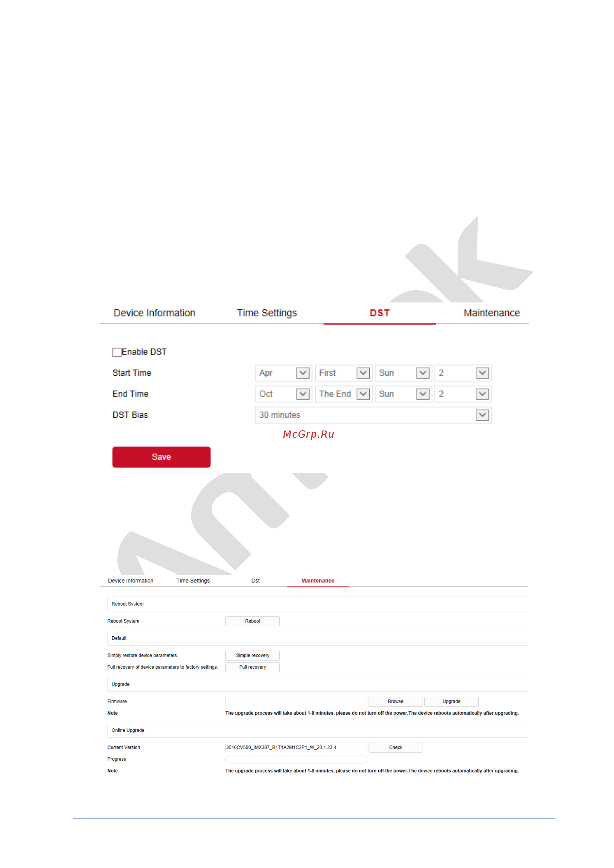Viewport: 614px width, 868px height.
Task: Open the Start Time month dropdown showing Apr
Action: 283,373
